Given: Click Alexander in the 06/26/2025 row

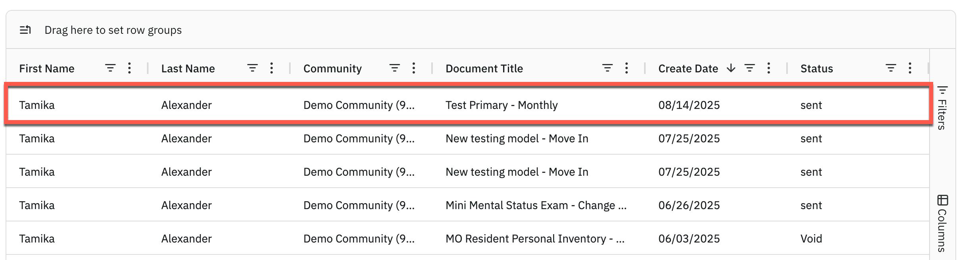Looking at the screenshot, I should (x=186, y=205).
